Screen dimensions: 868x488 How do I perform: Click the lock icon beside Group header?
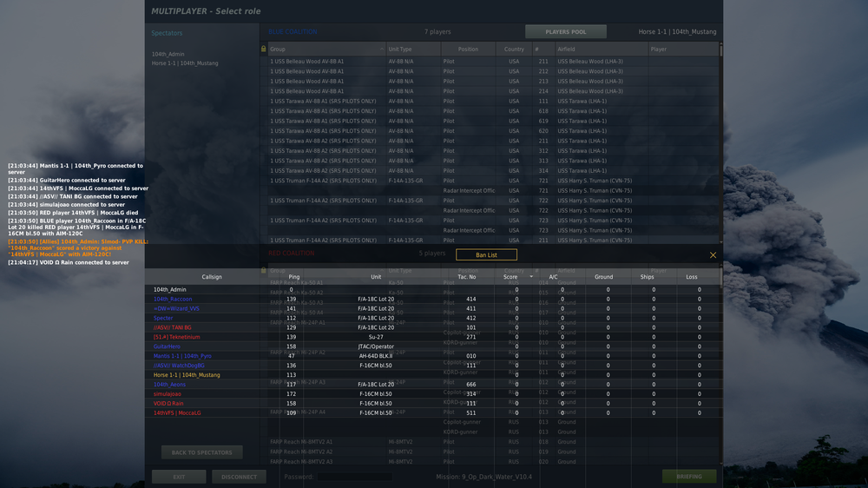coord(264,49)
